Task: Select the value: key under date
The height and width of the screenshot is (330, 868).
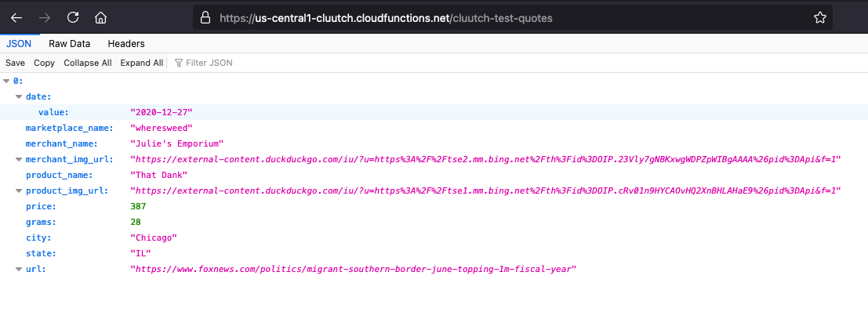Action: coord(53,112)
